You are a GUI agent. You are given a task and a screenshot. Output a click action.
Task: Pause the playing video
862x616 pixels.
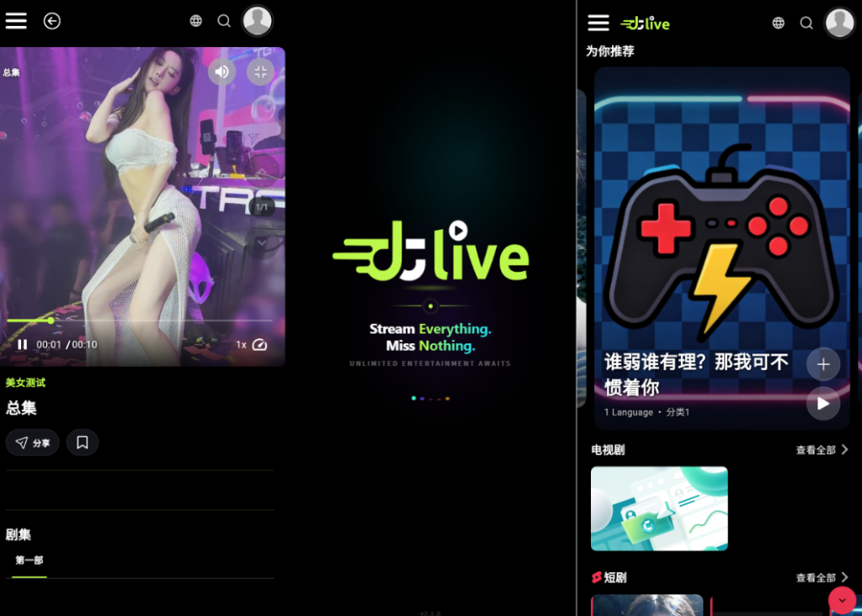23,344
